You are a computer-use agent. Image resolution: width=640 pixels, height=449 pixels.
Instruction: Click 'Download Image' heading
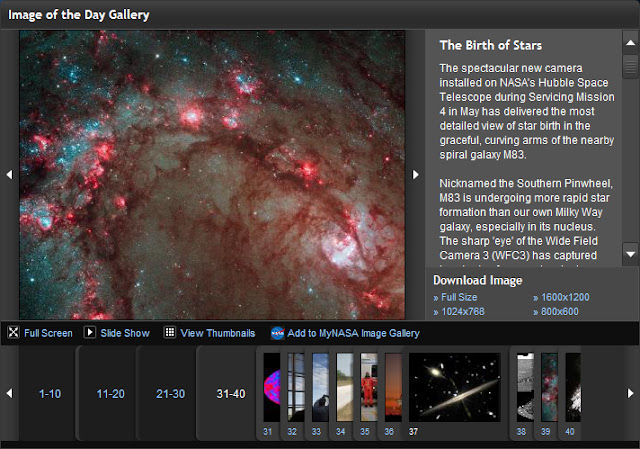(x=478, y=280)
